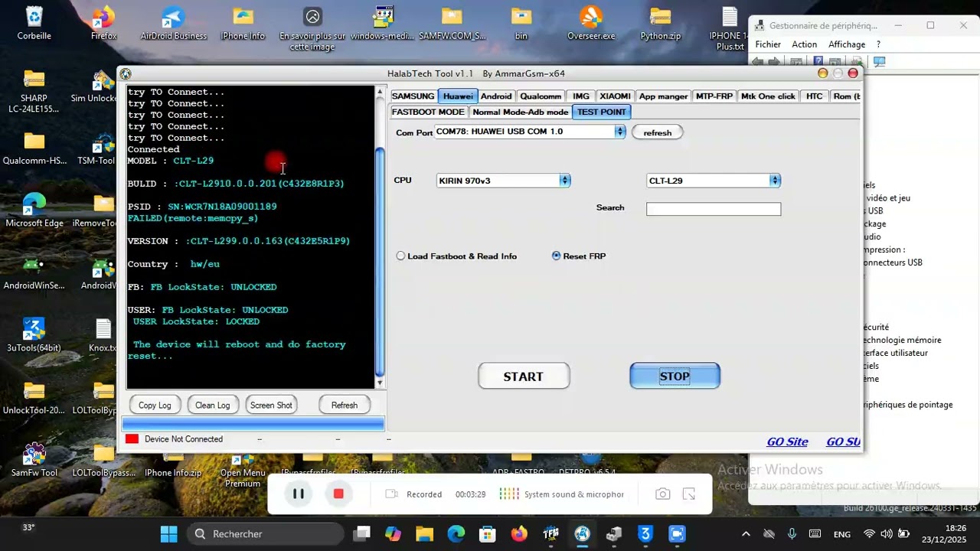Open the bin folder on desktop
The width and height of the screenshot is (980, 551).
521,23
